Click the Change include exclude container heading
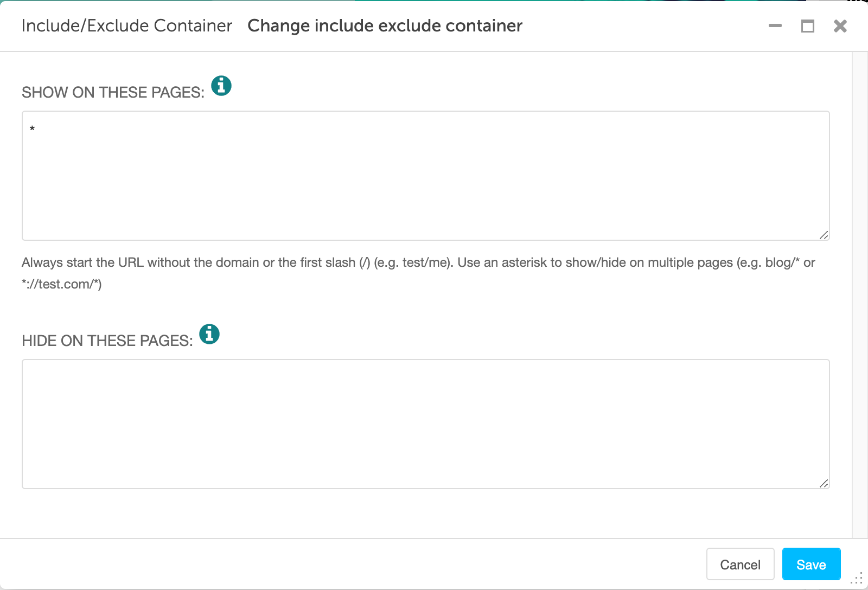Image resolution: width=868 pixels, height=590 pixels. (x=385, y=25)
